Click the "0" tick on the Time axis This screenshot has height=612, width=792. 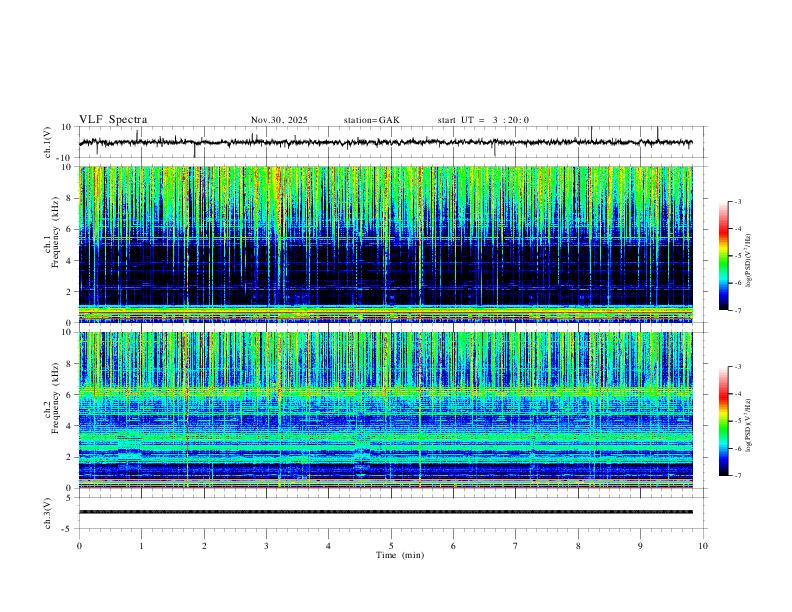79,546
